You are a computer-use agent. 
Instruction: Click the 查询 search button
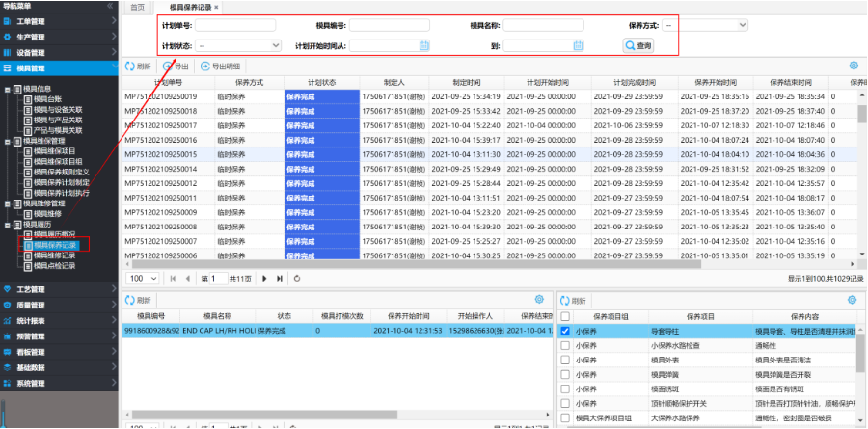(x=638, y=45)
